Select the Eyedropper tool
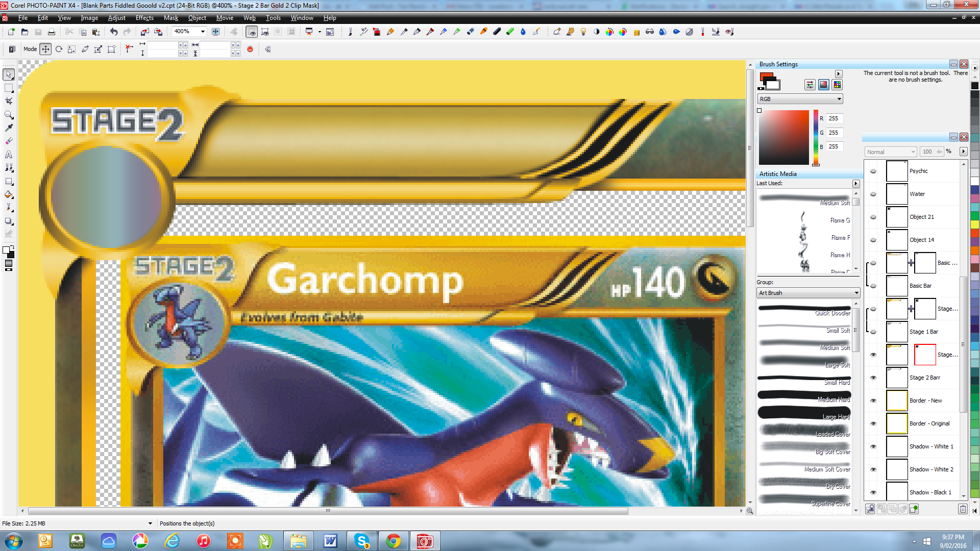The width and height of the screenshot is (980, 551). tap(9, 128)
